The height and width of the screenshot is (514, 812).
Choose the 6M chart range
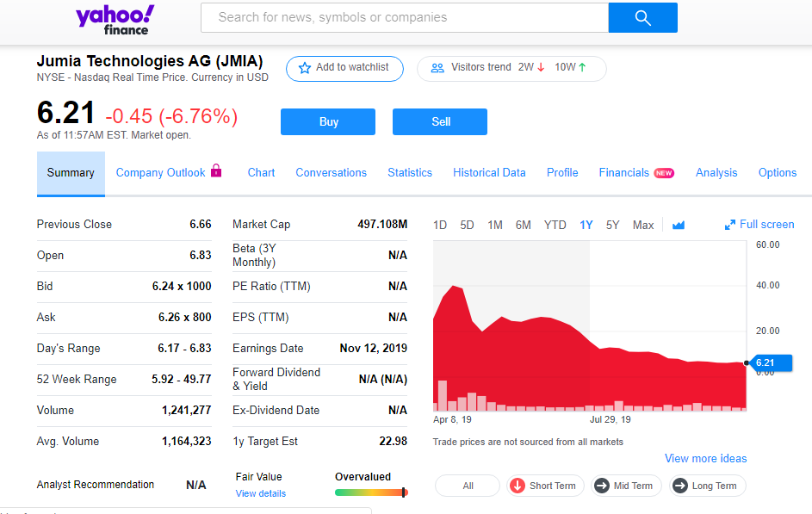(x=523, y=225)
